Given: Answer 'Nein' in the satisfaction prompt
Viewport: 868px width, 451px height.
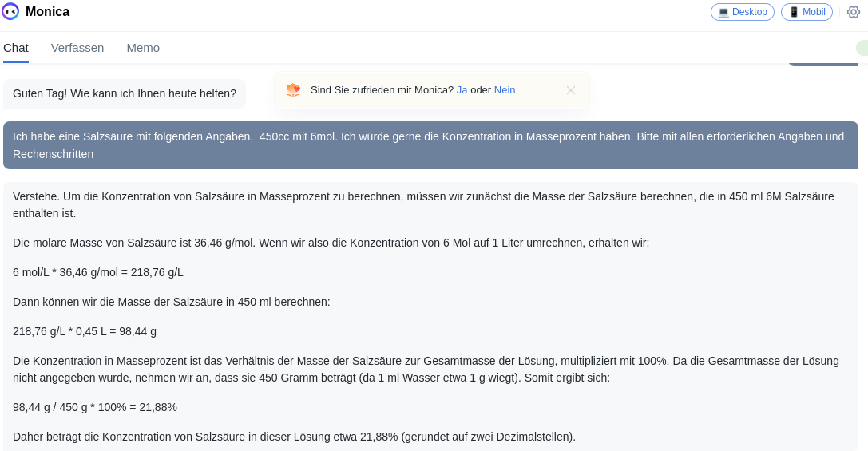Looking at the screenshot, I should (x=505, y=90).
